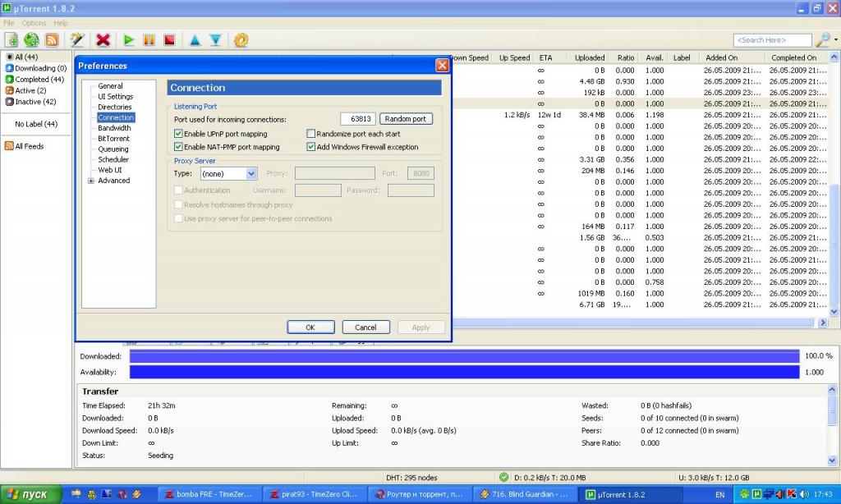841x504 pixels.
Task: Click the search magnifier icon
Action: tap(822, 39)
